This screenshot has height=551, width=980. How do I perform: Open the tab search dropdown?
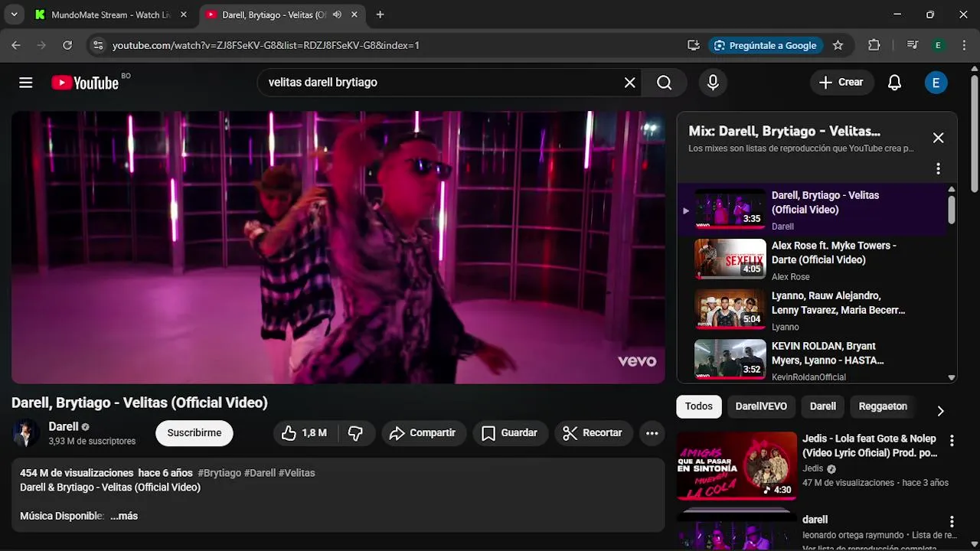click(14, 15)
